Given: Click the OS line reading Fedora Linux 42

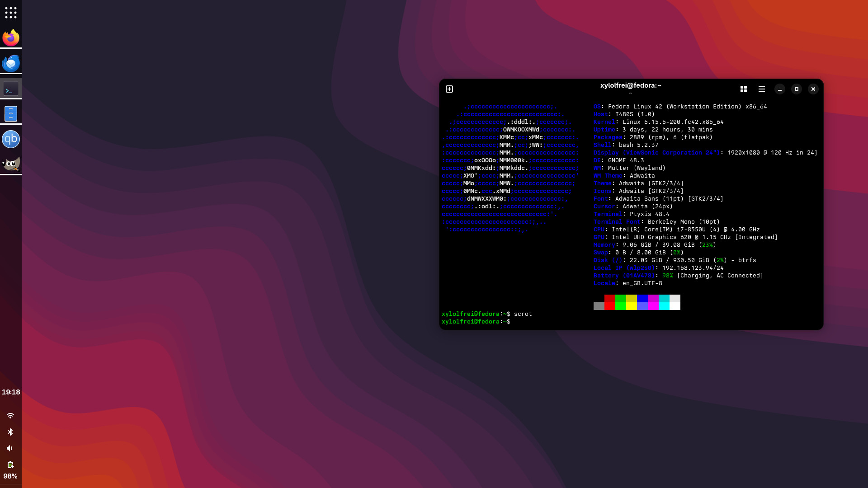Looking at the screenshot, I should coord(680,107).
